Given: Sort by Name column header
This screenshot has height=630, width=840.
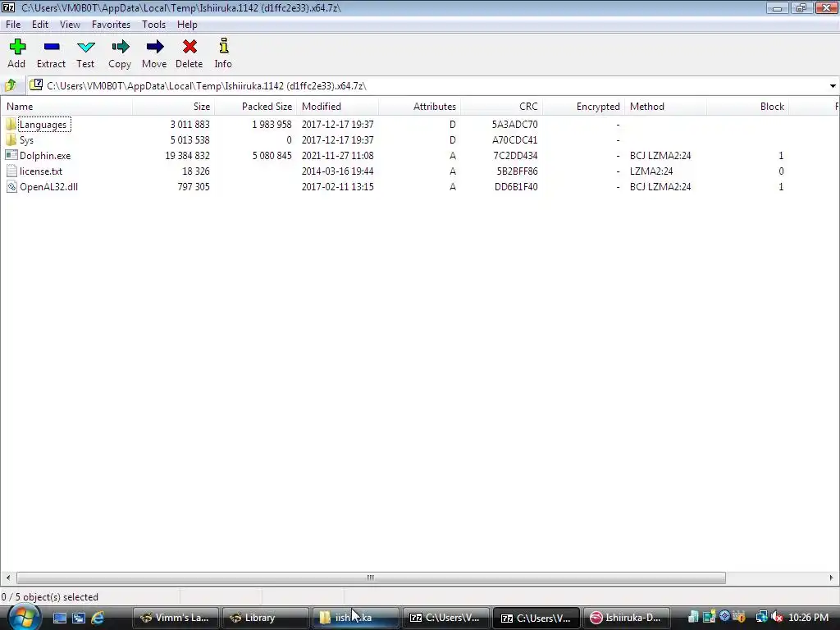Looking at the screenshot, I should tap(67, 106).
